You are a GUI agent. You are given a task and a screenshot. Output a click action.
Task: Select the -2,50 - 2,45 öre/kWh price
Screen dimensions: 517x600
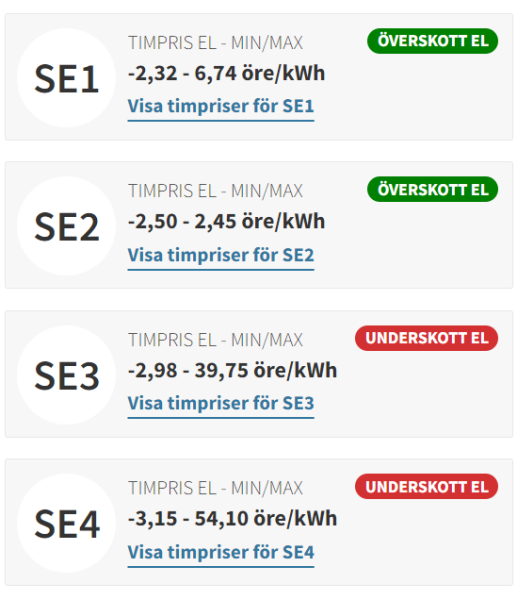tap(227, 222)
